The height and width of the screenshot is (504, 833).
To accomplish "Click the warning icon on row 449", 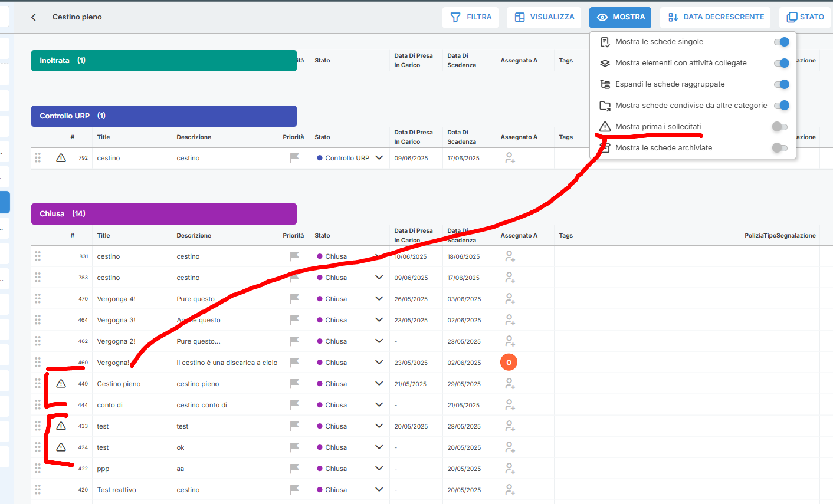I will point(61,384).
